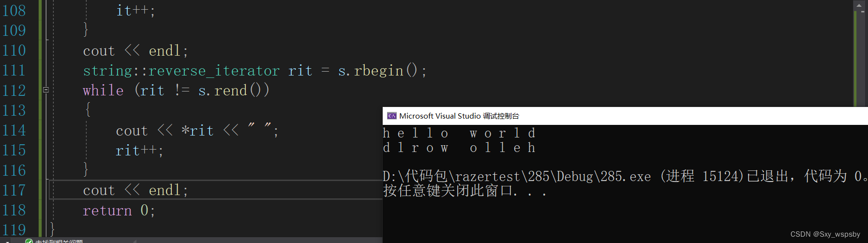Click line number 111
The height and width of the screenshot is (243, 868).
click(x=14, y=70)
